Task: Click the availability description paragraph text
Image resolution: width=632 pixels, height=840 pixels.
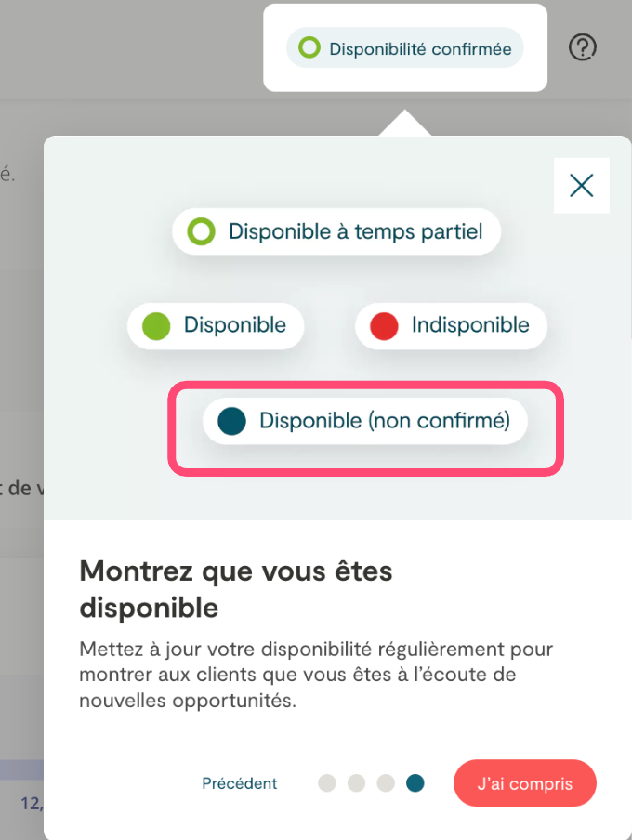Action: click(x=316, y=675)
